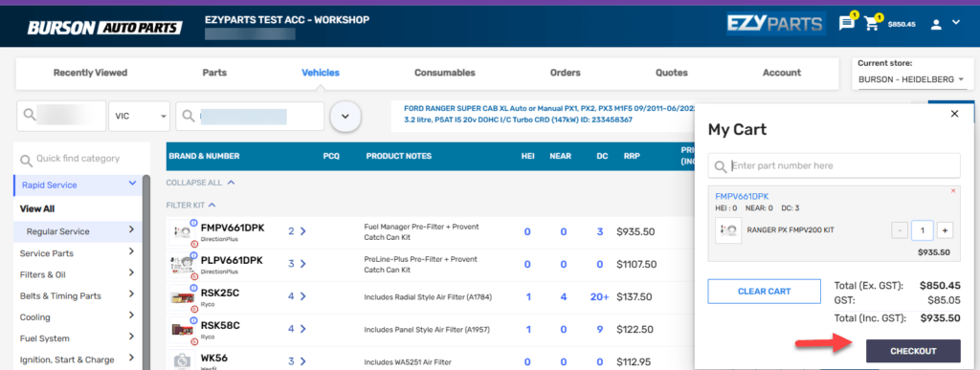Switch to the Vehicles tab

(321, 73)
